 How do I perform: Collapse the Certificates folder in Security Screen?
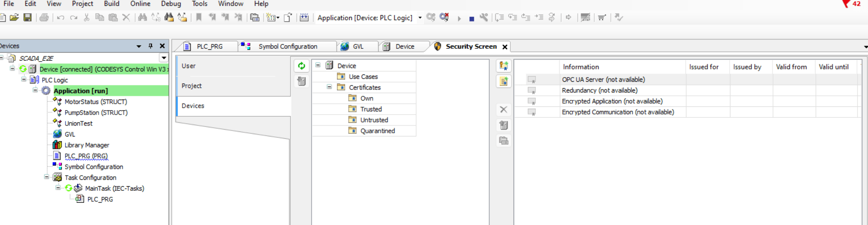329,87
